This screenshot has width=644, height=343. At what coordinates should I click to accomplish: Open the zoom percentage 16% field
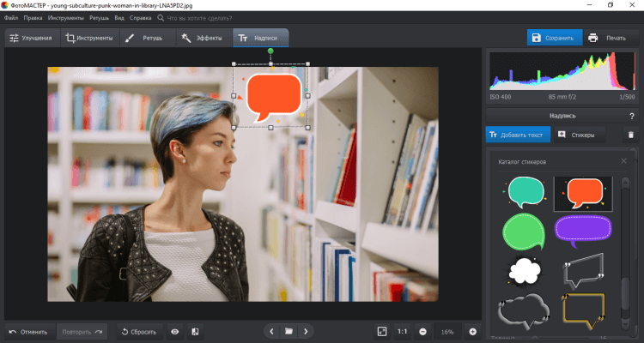(447, 331)
